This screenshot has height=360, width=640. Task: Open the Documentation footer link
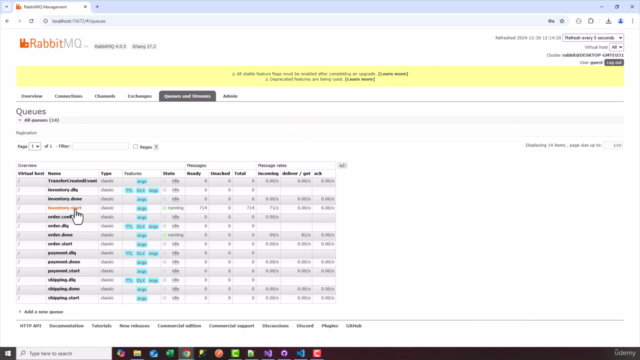(x=66, y=326)
